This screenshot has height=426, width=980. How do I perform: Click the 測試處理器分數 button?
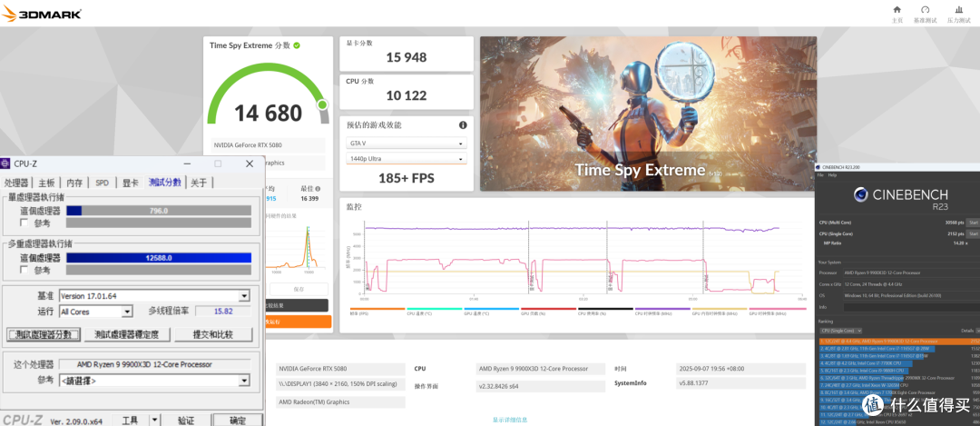(x=44, y=334)
